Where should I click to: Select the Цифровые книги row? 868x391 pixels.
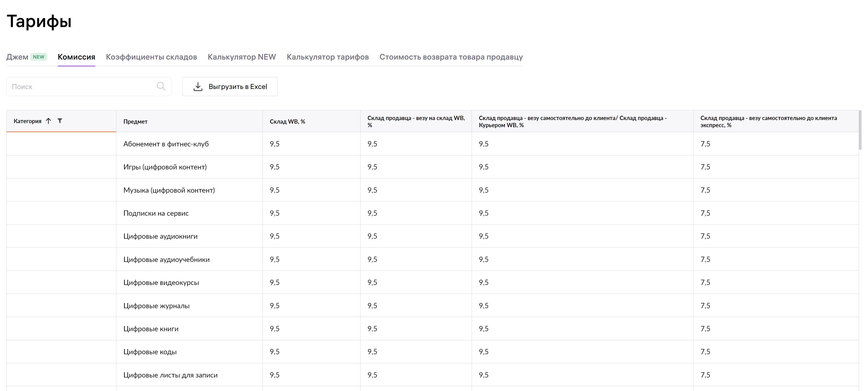151,329
